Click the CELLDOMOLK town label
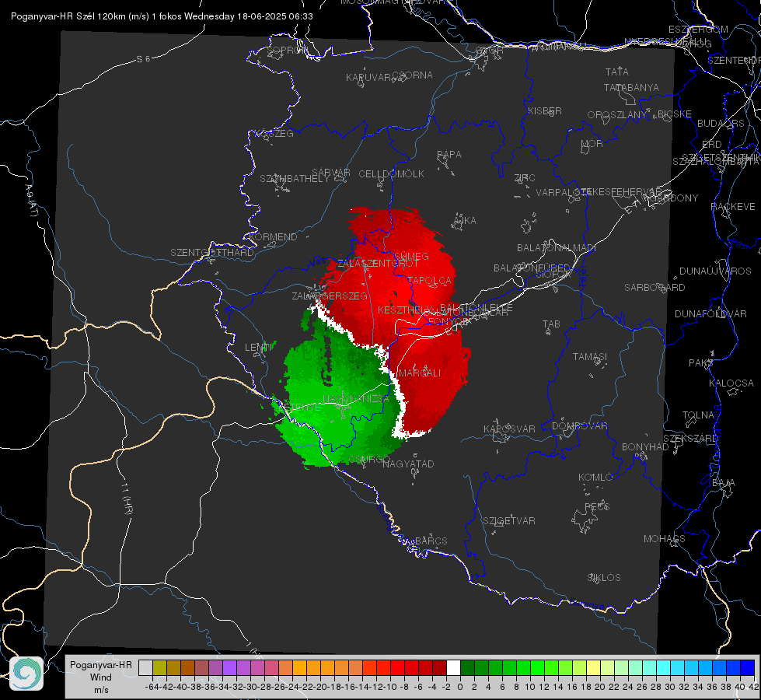The image size is (761, 700). pos(391,173)
